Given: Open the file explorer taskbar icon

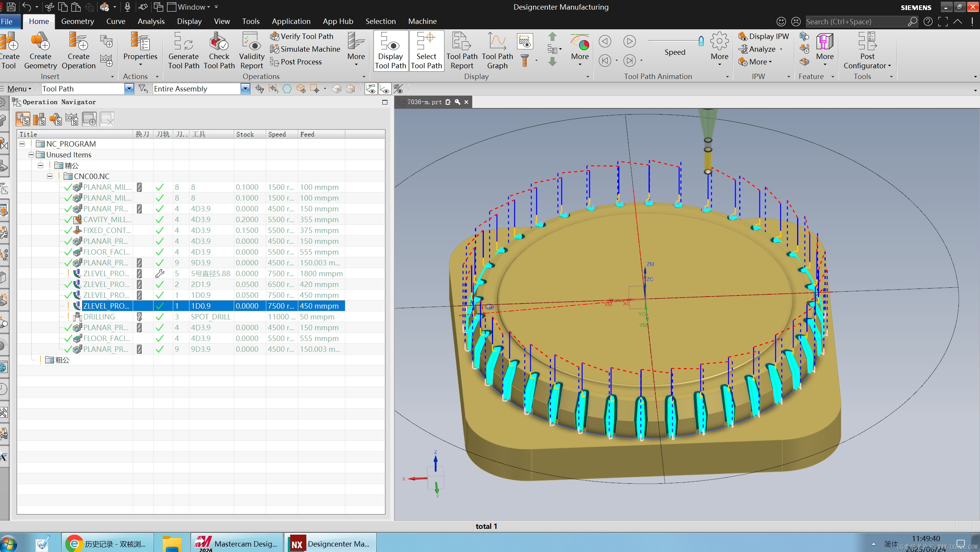Looking at the screenshot, I should pyautogui.click(x=172, y=543).
